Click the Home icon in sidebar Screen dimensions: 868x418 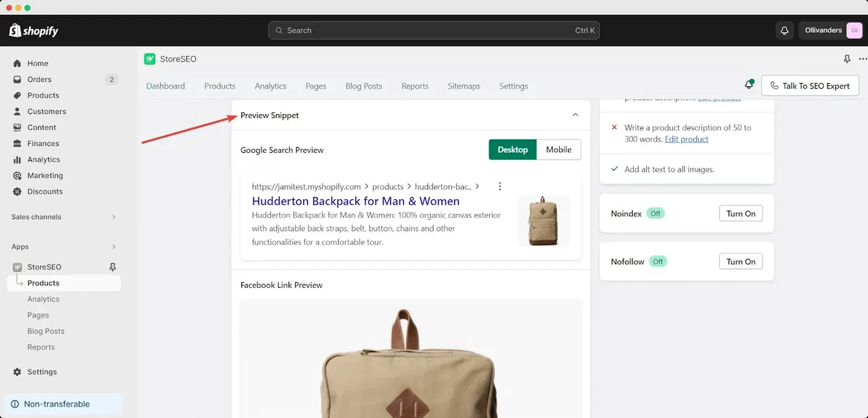[x=17, y=63]
